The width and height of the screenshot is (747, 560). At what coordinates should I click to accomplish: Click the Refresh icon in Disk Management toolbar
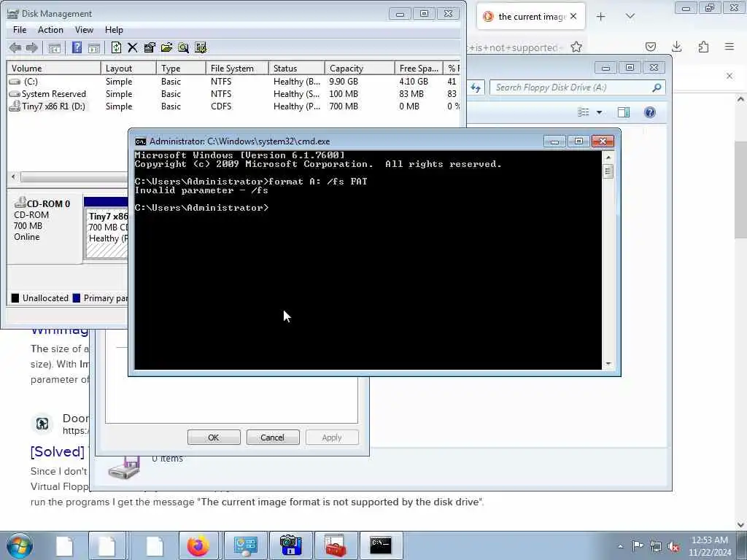pyautogui.click(x=116, y=47)
